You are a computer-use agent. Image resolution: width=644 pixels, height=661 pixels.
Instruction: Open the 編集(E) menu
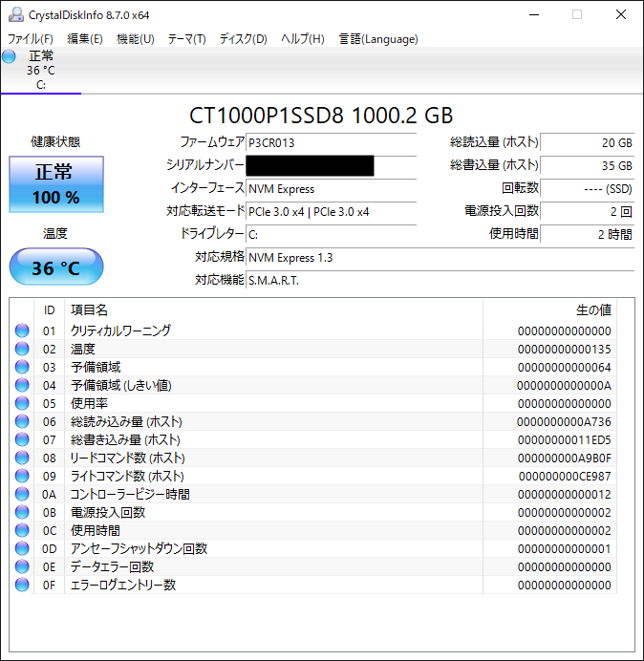[85, 39]
